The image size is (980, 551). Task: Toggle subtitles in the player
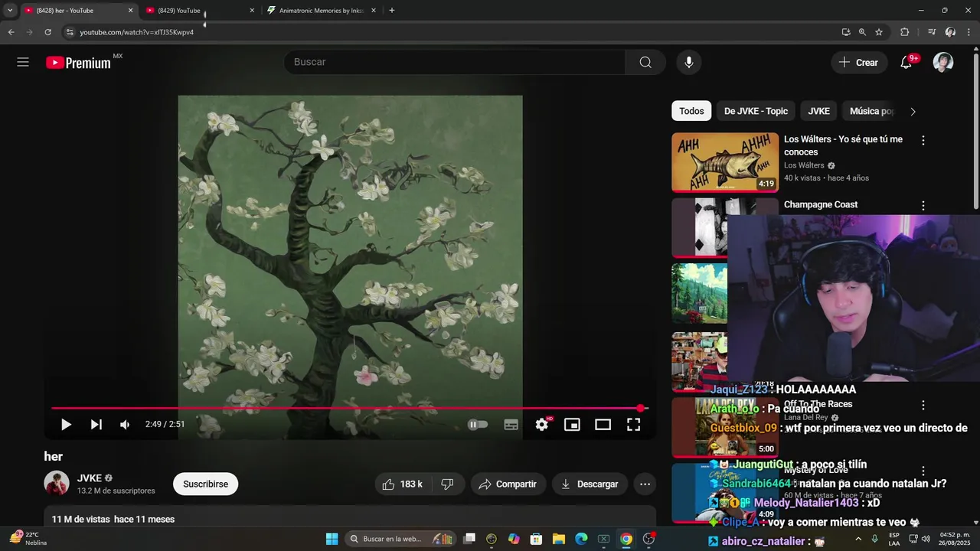511,425
